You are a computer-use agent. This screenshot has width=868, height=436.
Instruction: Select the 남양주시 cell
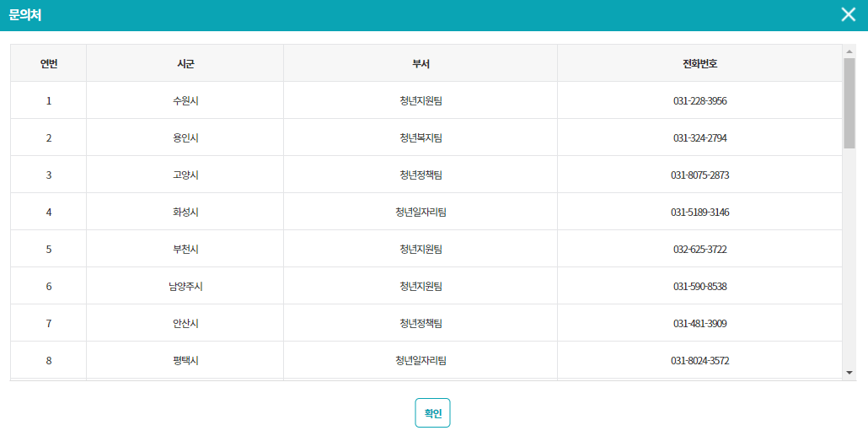point(185,287)
